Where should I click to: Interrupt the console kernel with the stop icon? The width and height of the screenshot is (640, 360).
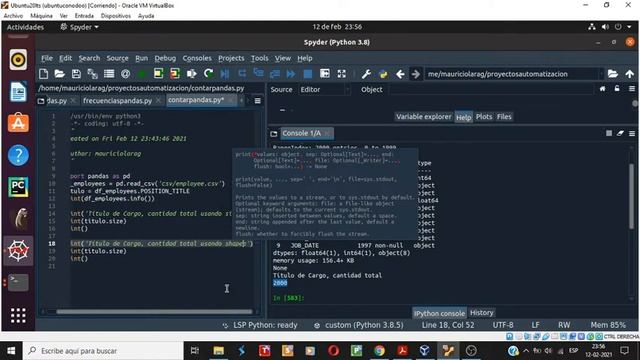coord(609,133)
